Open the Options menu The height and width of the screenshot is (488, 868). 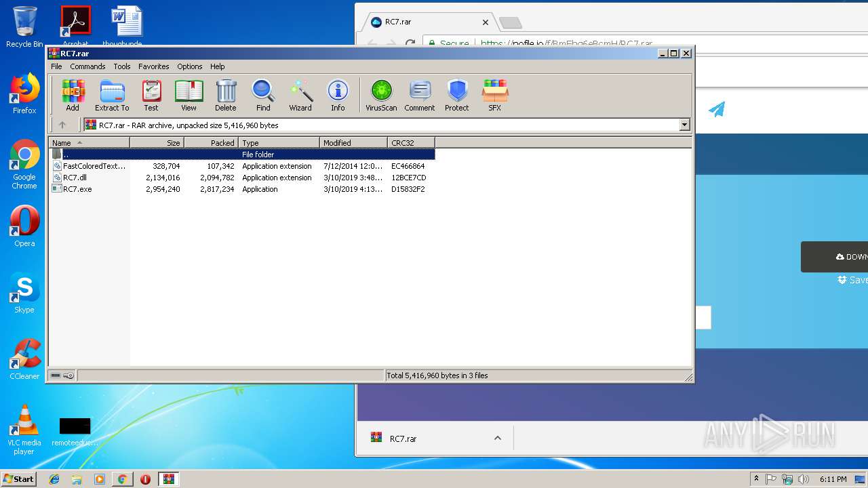(x=190, y=66)
